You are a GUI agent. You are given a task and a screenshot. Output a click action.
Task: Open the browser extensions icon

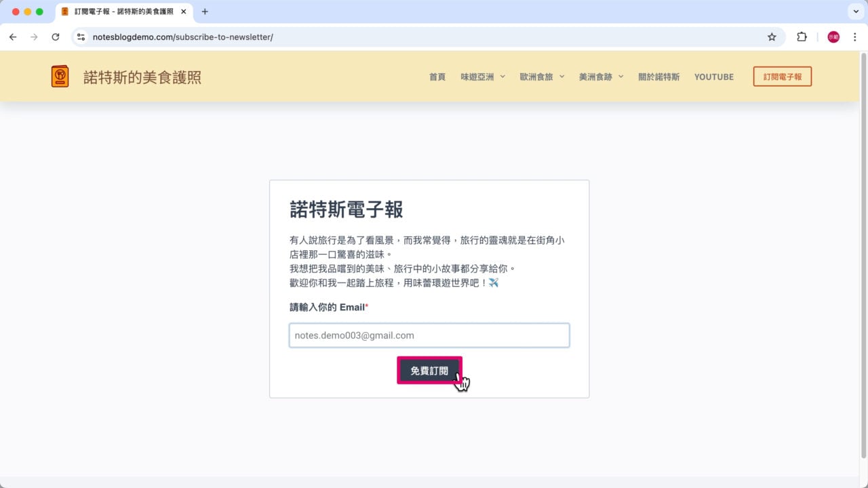(x=802, y=37)
